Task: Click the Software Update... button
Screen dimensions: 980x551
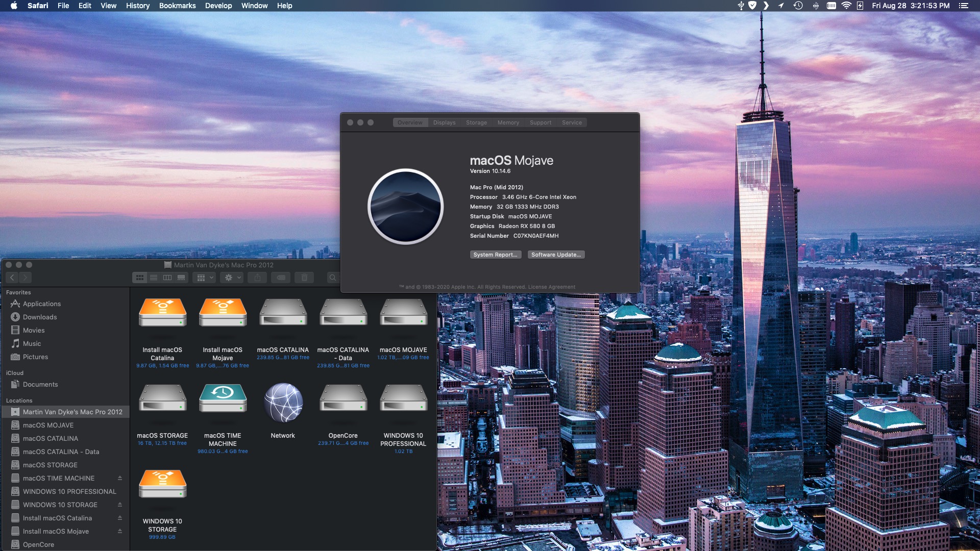Action: 556,255
